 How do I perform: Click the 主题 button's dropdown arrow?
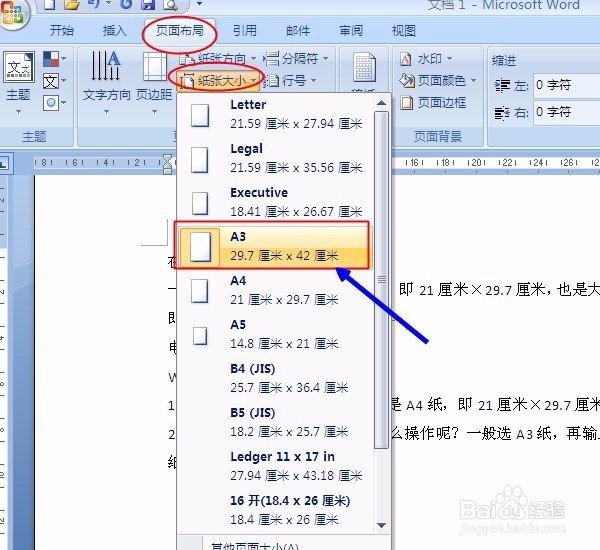click(x=18, y=112)
